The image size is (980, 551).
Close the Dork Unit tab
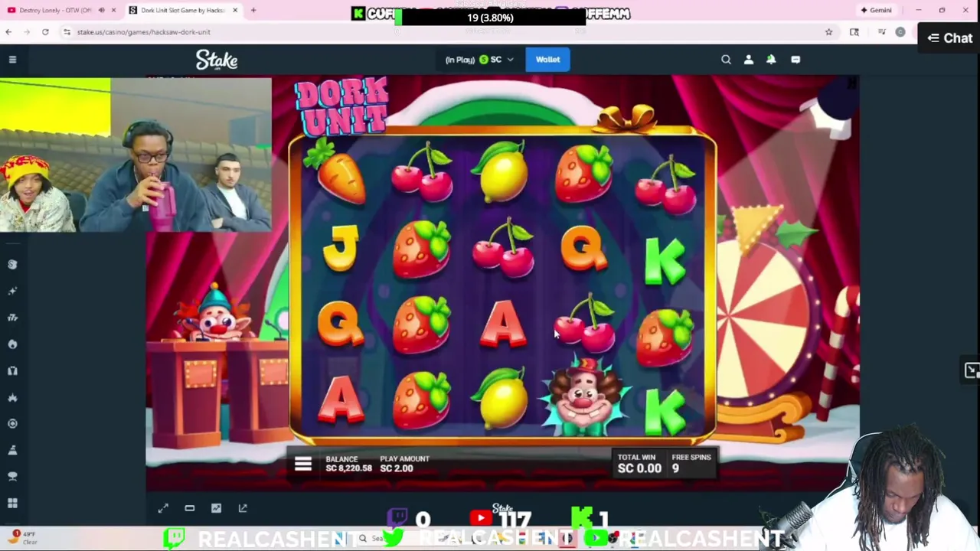click(x=235, y=11)
